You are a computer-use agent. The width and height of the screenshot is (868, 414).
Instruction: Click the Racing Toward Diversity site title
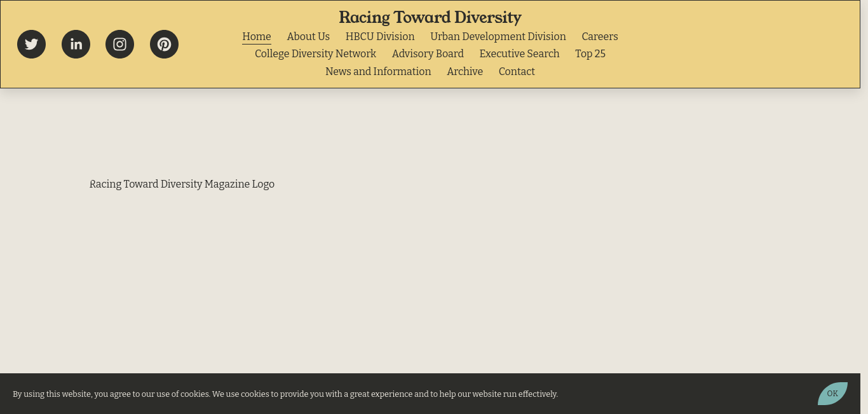(430, 17)
